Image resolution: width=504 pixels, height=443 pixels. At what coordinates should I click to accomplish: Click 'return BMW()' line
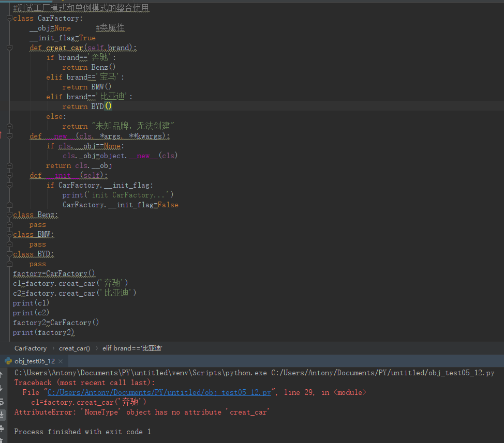(87, 87)
